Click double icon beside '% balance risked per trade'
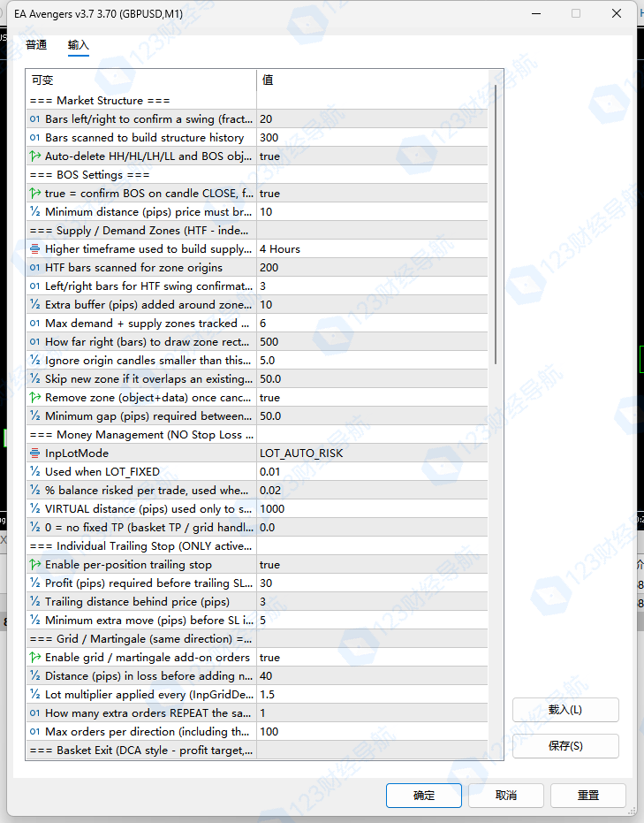Screen dimensions: 644x823 (34, 491)
